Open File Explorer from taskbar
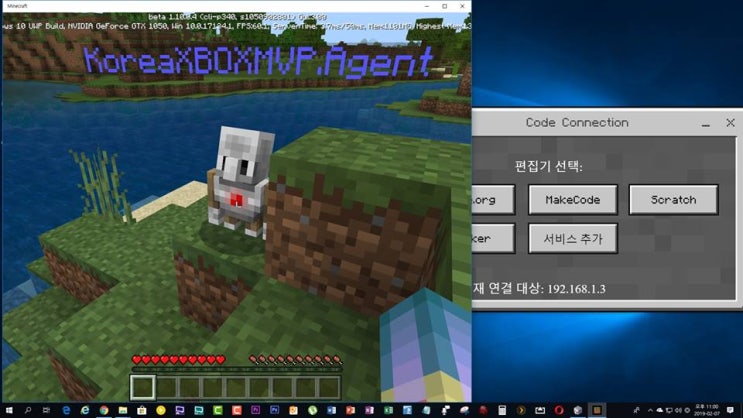743x418 pixels. pyautogui.click(x=123, y=410)
